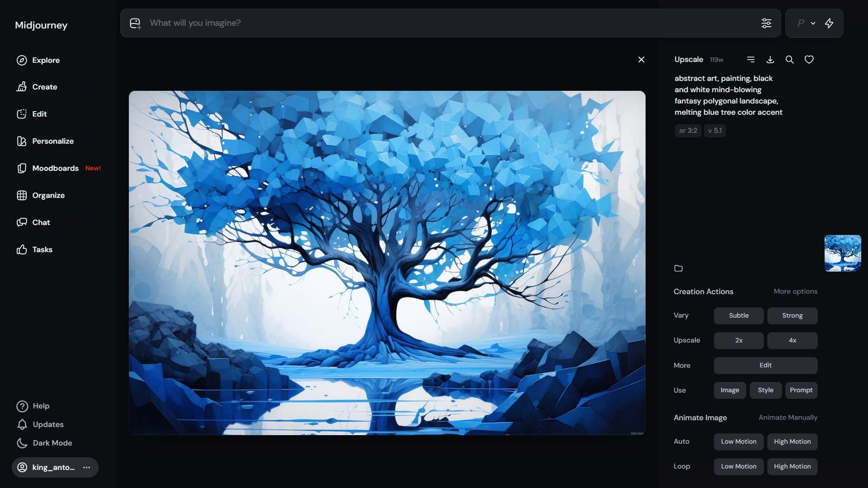Screen dimensions: 868x488
Task: Open the user account menu via ellipsis
Action: [86, 467]
